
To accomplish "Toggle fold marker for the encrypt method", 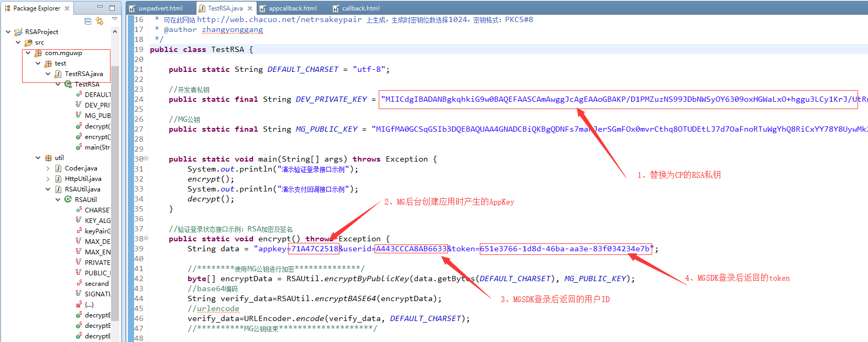I will tap(146, 238).
